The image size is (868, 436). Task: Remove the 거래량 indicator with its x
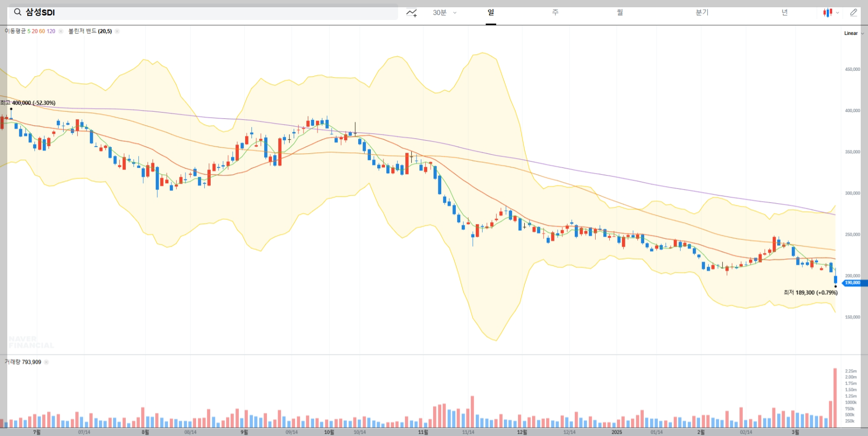click(47, 362)
